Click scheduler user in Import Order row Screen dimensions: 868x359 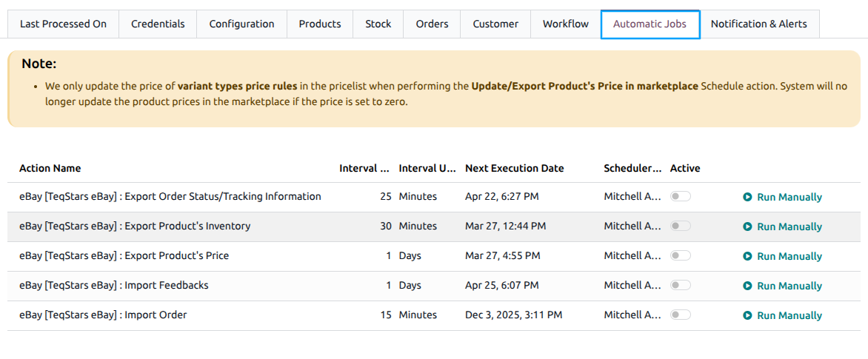(632, 315)
